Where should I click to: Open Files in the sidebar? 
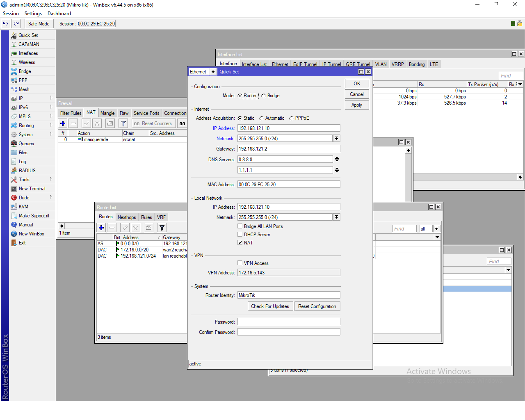tap(23, 153)
